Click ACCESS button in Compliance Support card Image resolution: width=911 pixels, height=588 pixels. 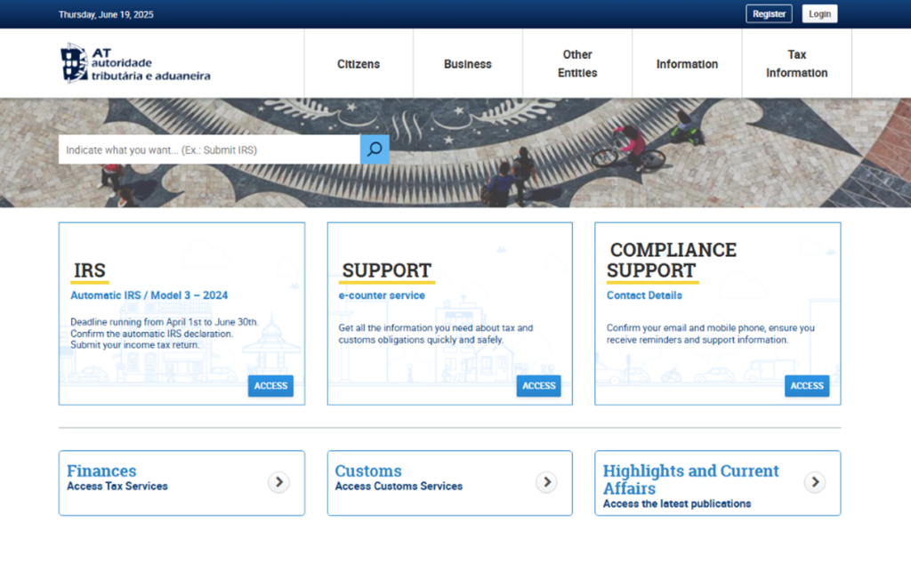pos(806,386)
